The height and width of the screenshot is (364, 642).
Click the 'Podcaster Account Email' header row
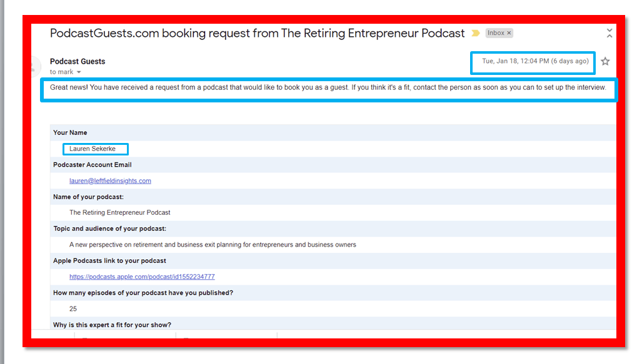pos(92,165)
